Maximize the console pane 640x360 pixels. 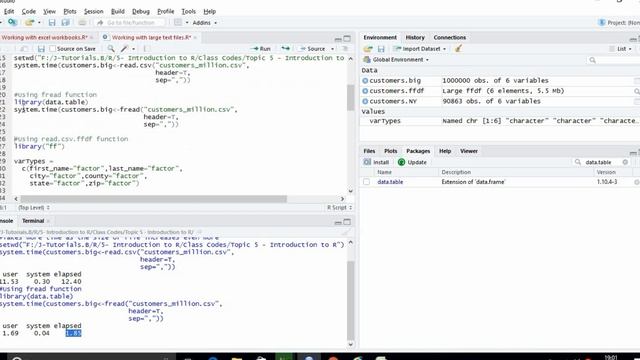pos(347,222)
